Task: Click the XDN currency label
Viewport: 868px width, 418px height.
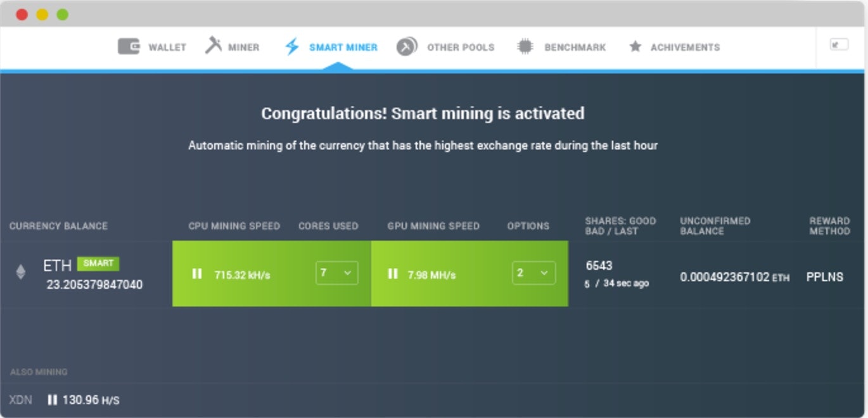Action: pos(20,400)
